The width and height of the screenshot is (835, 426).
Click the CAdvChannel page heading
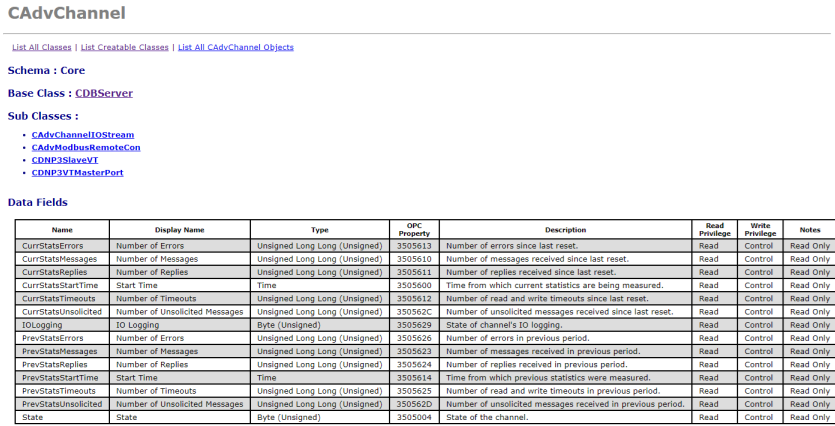(66, 14)
